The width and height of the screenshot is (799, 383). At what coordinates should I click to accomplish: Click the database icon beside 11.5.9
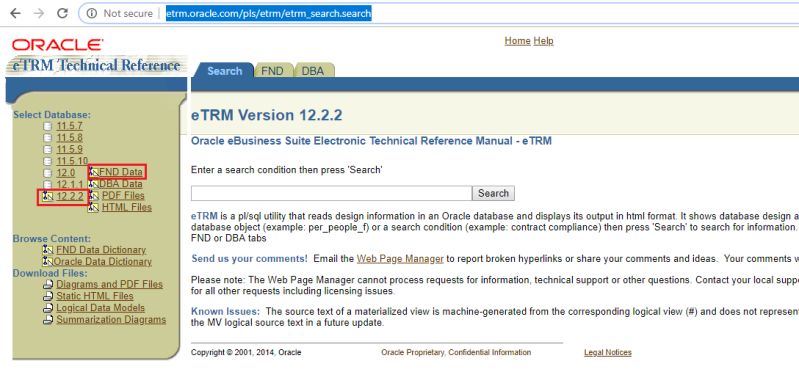pos(47,149)
